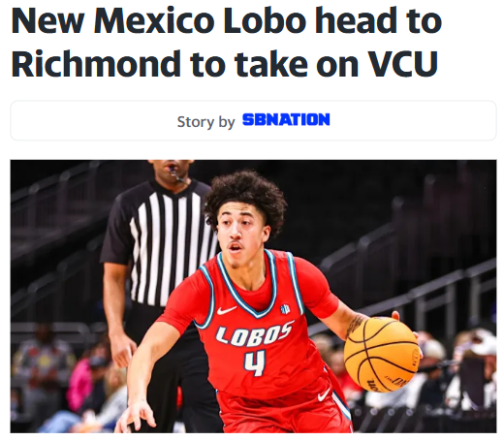Open the New Mexico Lobo headline

226,42
